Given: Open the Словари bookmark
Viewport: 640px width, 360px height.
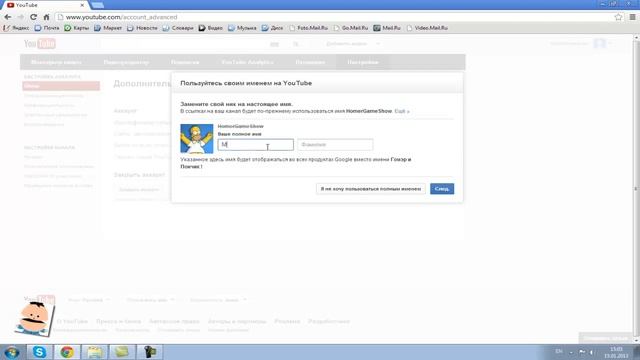Looking at the screenshot, I should pyautogui.click(x=178, y=28).
